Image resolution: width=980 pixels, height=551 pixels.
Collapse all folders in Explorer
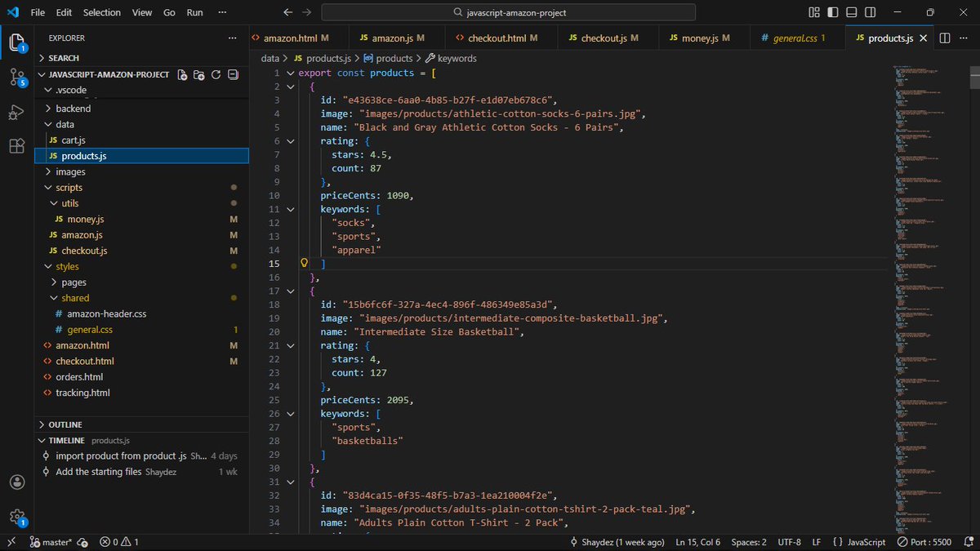pyautogui.click(x=233, y=74)
